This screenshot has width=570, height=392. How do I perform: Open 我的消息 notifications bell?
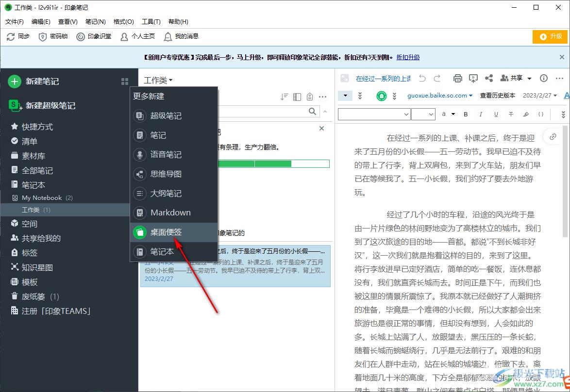[x=181, y=36]
